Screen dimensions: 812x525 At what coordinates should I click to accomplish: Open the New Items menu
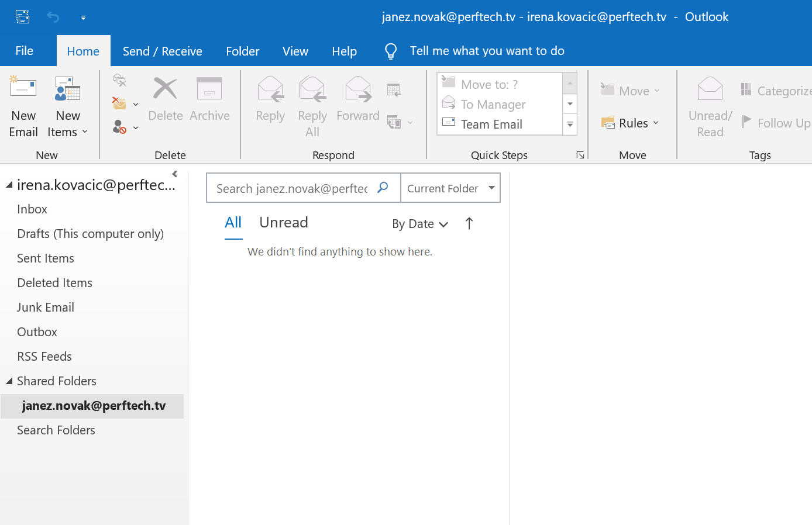click(68, 108)
